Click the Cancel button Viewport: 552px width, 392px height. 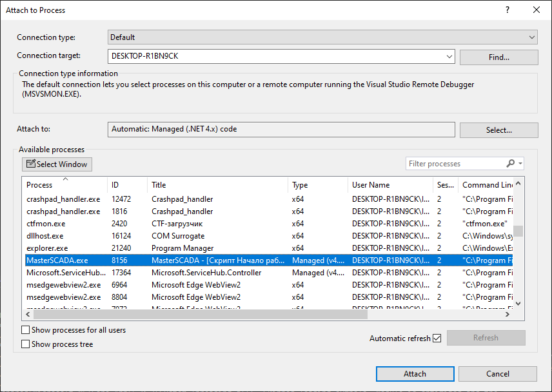497,374
